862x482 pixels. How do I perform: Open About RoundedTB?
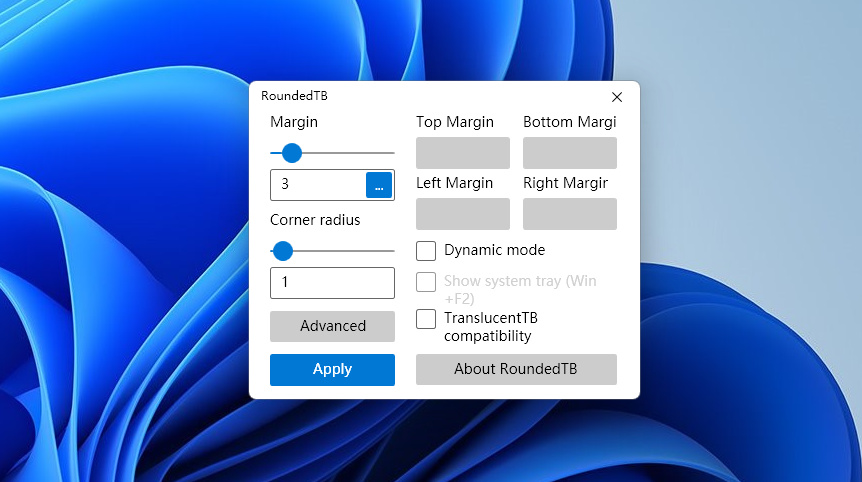point(516,369)
